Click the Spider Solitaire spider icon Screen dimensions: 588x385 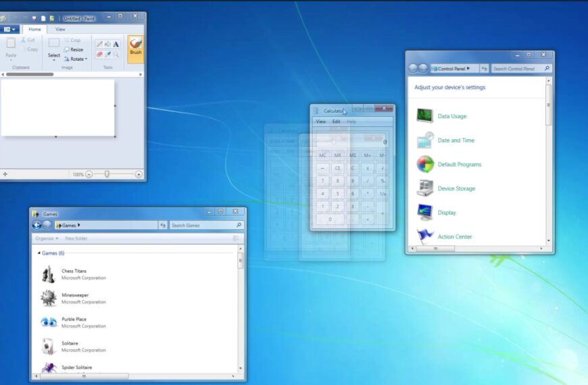[x=49, y=367]
